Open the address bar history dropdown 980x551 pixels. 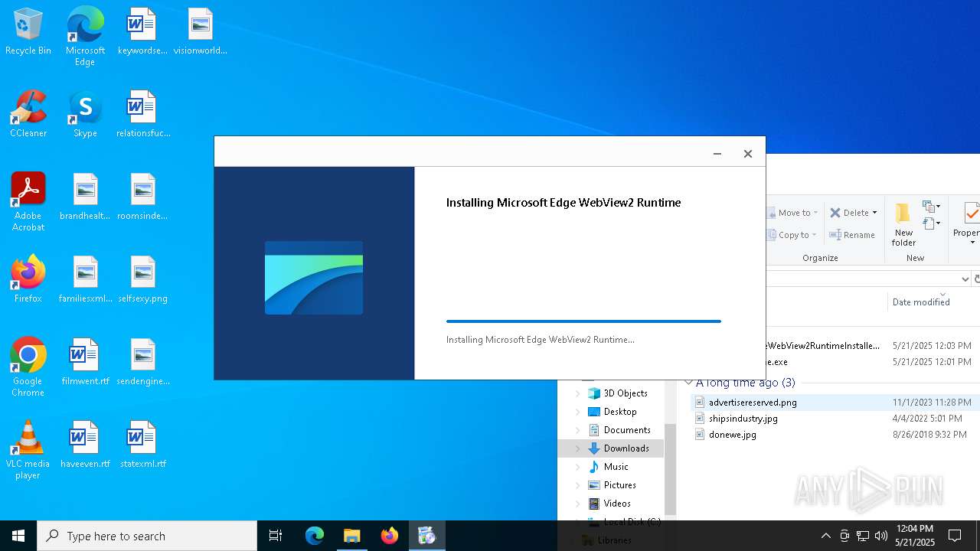point(965,279)
